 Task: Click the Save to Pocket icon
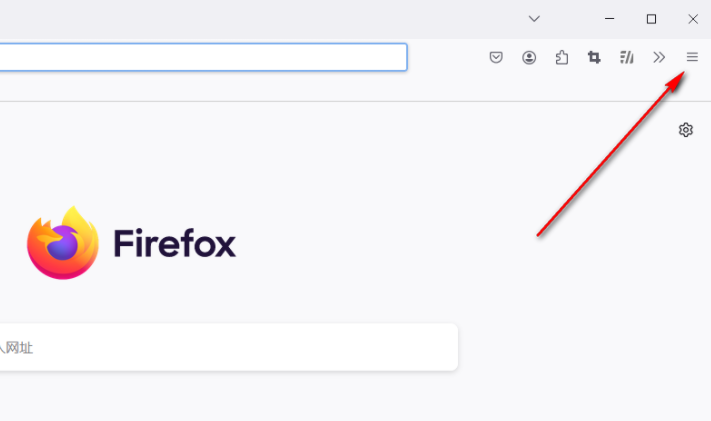[496, 57]
